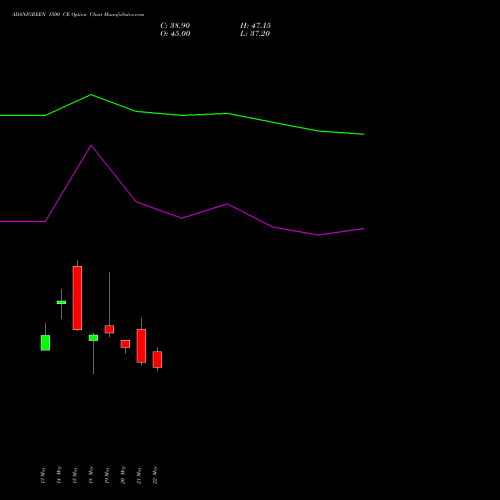Click the ADANIGREEN 1500 CE chart title
This screenshot has width=500, height=500.
click(x=78, y=15)
